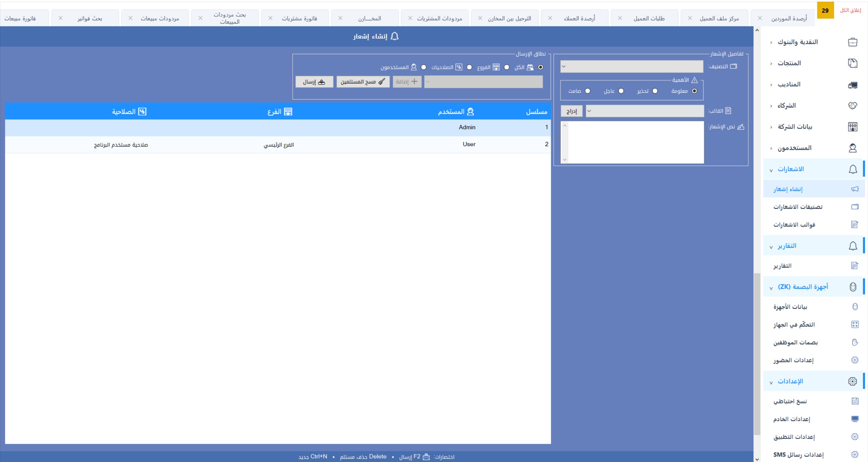
Task: Click the sidebar scroll down arrow
Action: click(x=757, y=459)
